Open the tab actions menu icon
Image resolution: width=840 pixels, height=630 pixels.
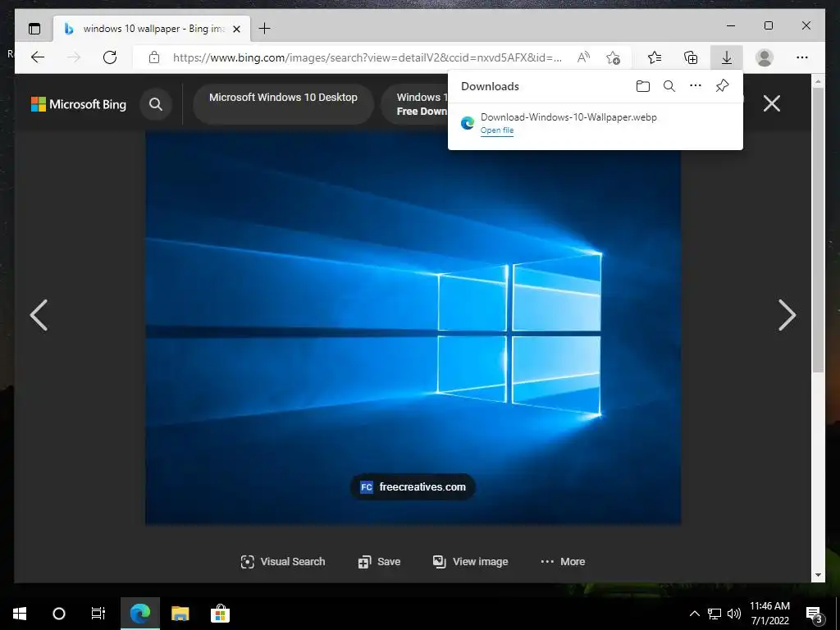[34, 29]
